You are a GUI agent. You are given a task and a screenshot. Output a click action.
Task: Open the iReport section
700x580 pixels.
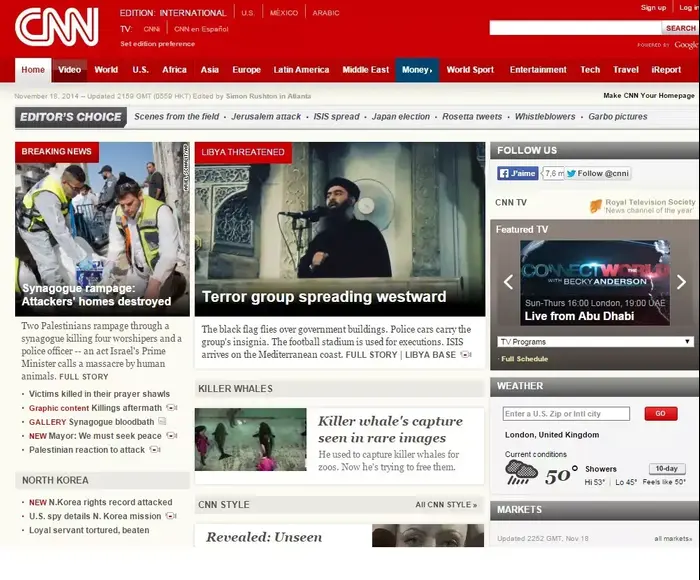point(666,70)
